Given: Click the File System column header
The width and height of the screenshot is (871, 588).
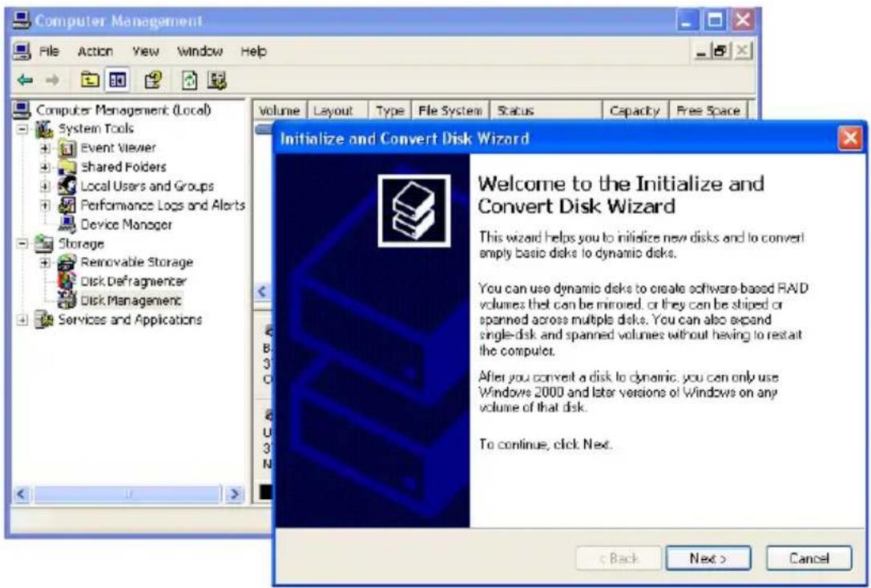Looking at the screenshot, I should (x=450, y=111).
